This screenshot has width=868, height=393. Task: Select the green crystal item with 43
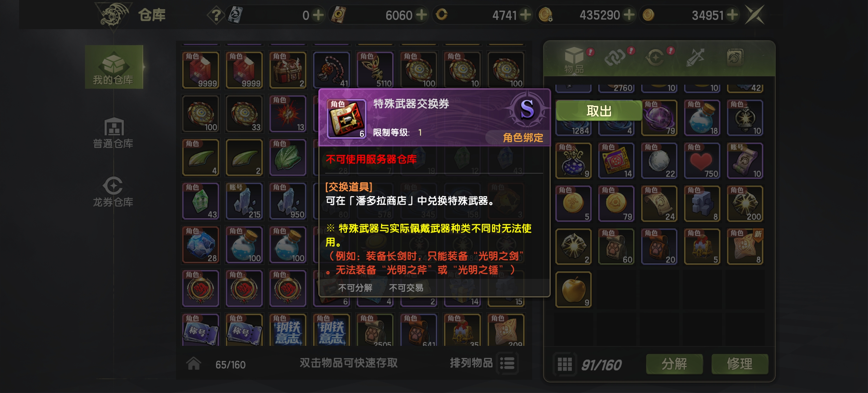click(x=201, y=201)
